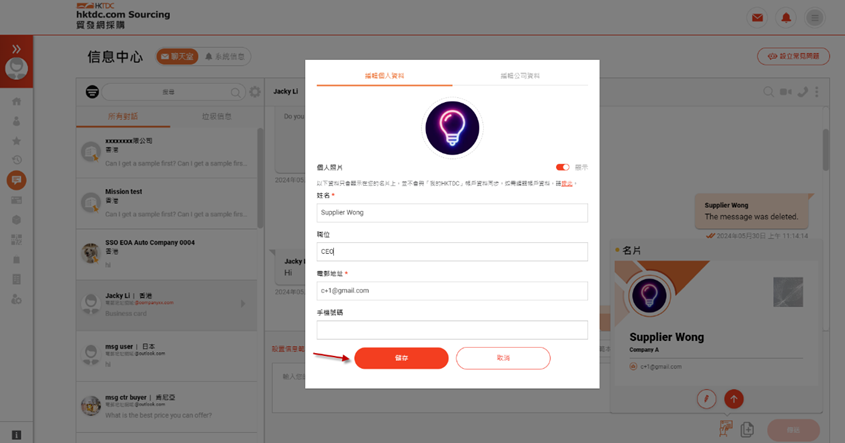Viewport: 845px width, 443px height.
Task: Click the conversation list scrollbar
Action: (260, 178)
